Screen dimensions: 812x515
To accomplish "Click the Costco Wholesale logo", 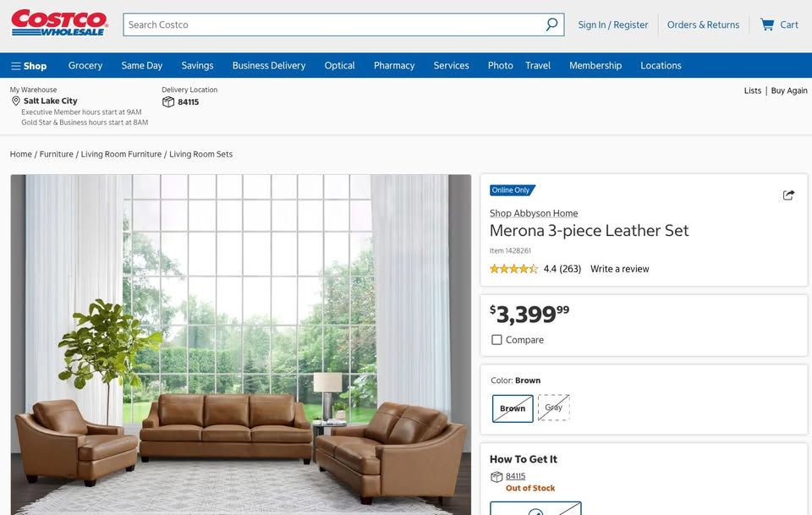I will pos(59,23).
